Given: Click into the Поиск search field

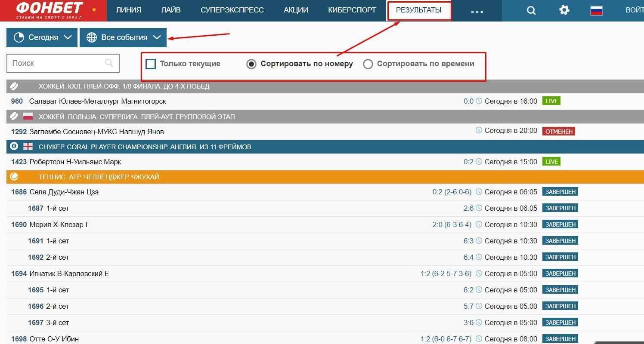Looking at the screenshot, I should (x=63, y=63).
